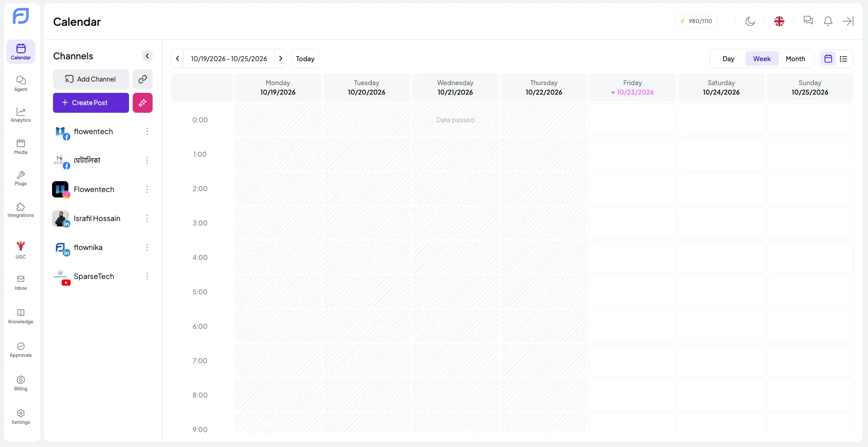Open the Billing page
This screenshot has width=868, height=447.
[21, 383]
